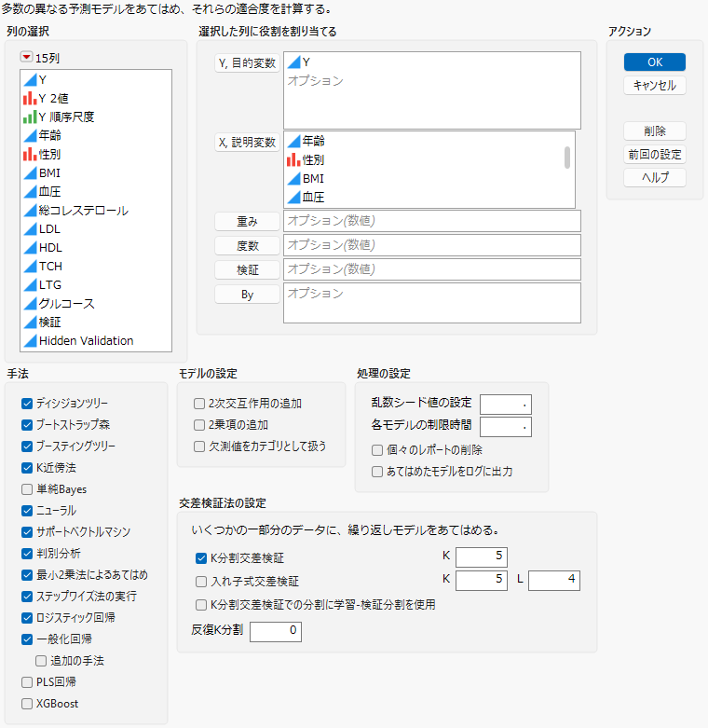
Task: Uncheck K近傍法 method
Action: [27, 468]
